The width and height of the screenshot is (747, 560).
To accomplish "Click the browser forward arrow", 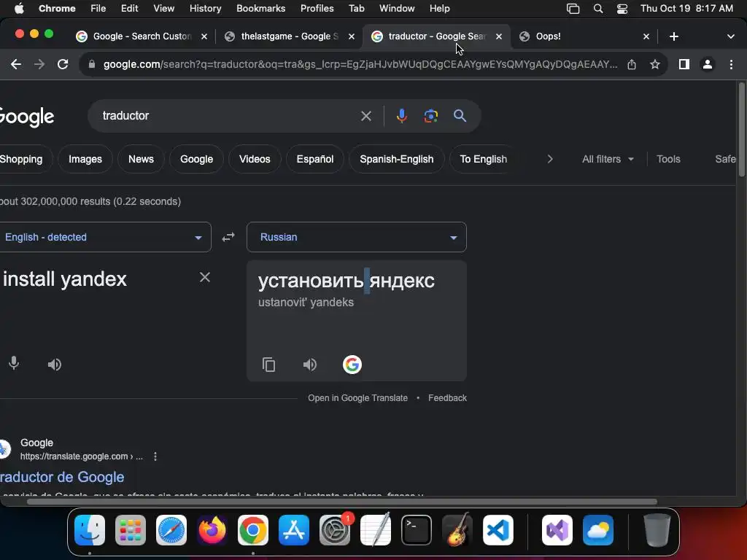I will point(39,64).
